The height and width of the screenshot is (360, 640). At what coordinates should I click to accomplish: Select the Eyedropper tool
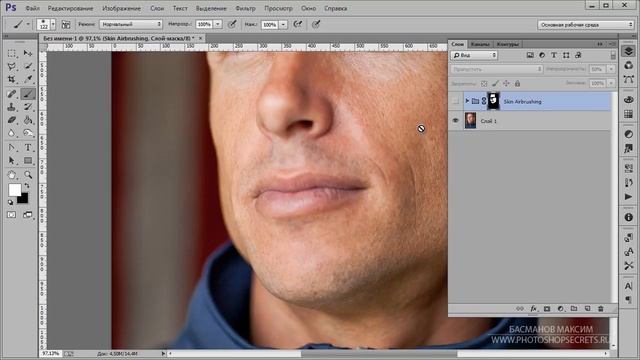click(28, 79)
